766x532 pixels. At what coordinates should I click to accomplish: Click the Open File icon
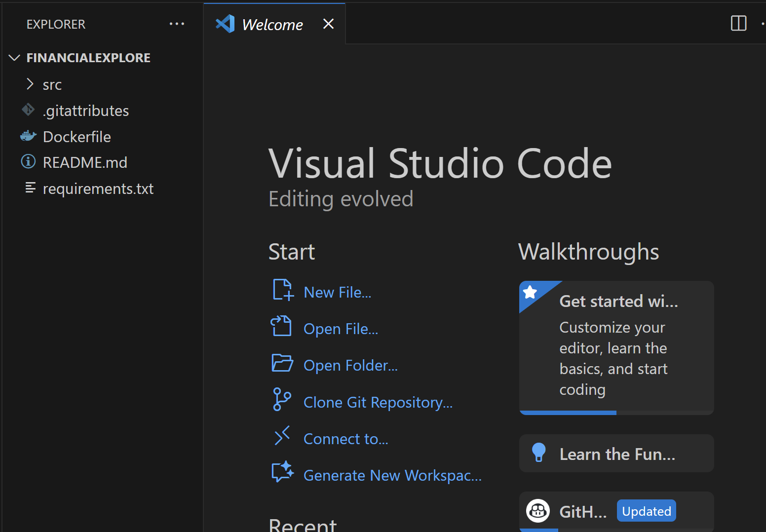point(281,327)
